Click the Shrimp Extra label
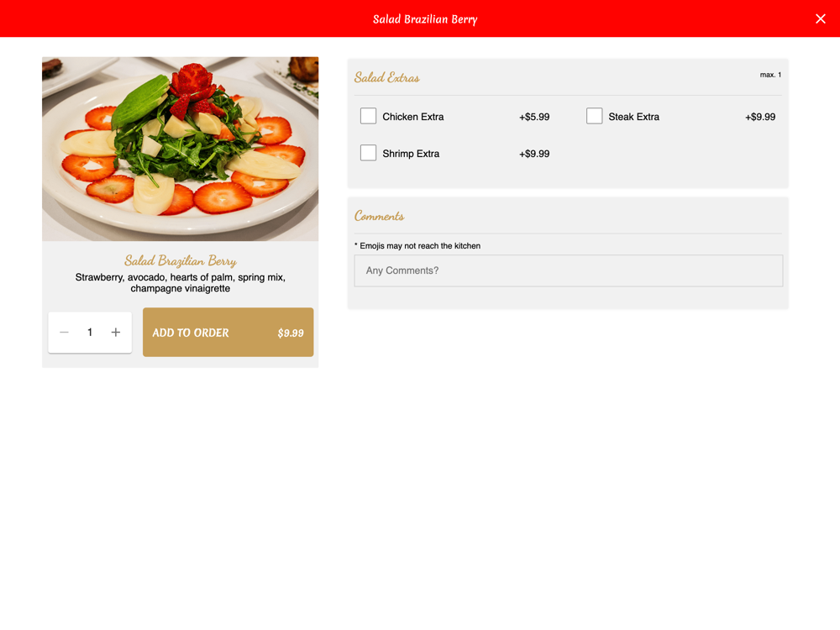 (411, 154)
